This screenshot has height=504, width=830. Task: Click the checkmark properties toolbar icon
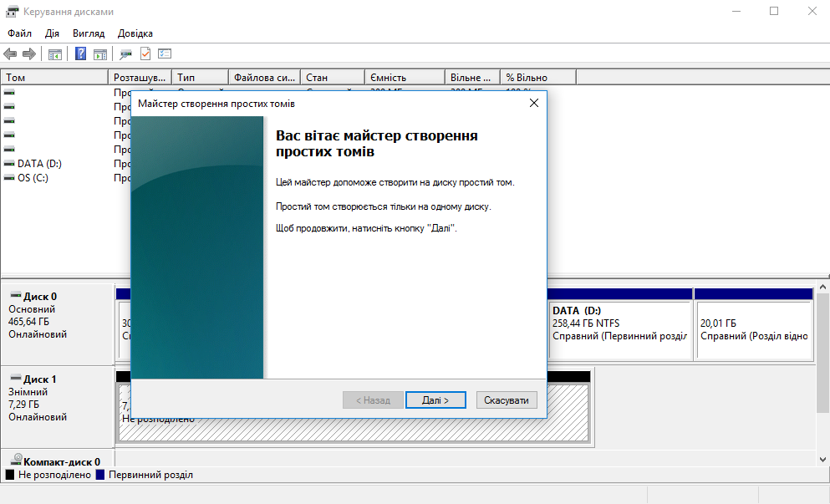[x=145, y=54]
